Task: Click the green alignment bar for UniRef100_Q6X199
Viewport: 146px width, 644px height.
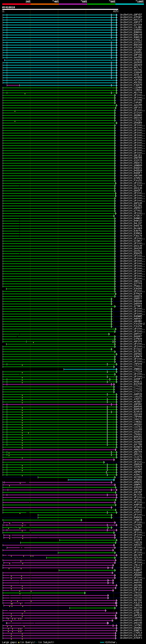Action: (x=93, y=608)
